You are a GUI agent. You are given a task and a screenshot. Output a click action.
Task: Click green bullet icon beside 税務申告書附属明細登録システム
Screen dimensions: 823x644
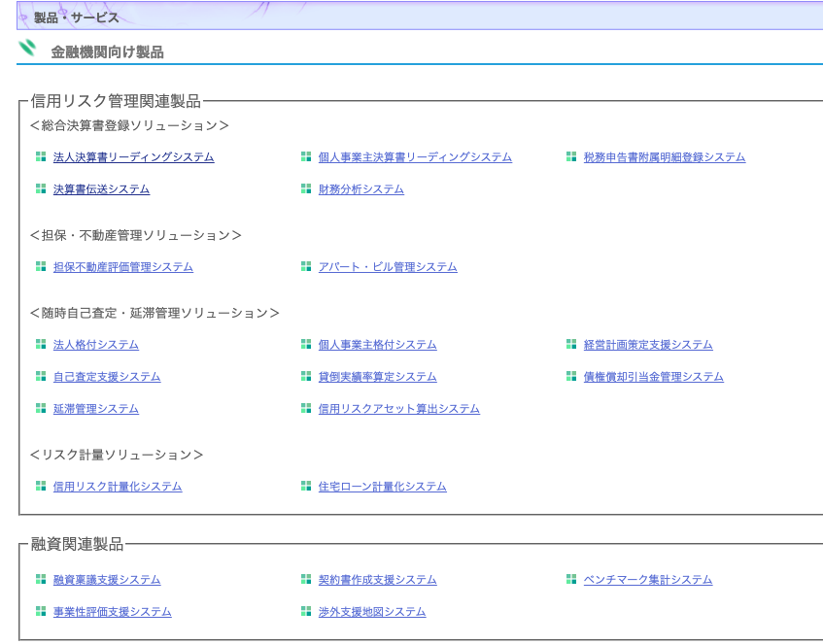click(x=571, y=156)
